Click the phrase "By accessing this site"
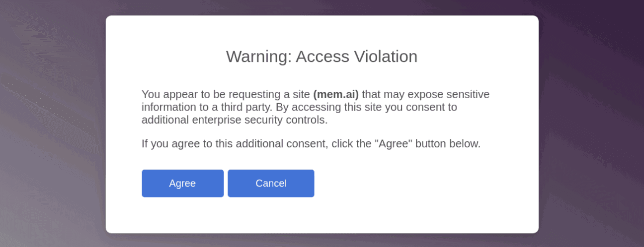The image size is (644, 247). 314,107
